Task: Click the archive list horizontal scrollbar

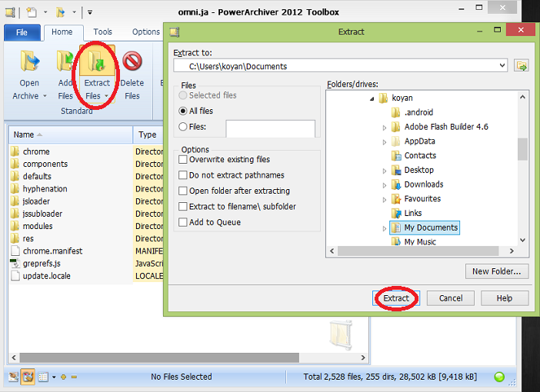Action: 159,357
